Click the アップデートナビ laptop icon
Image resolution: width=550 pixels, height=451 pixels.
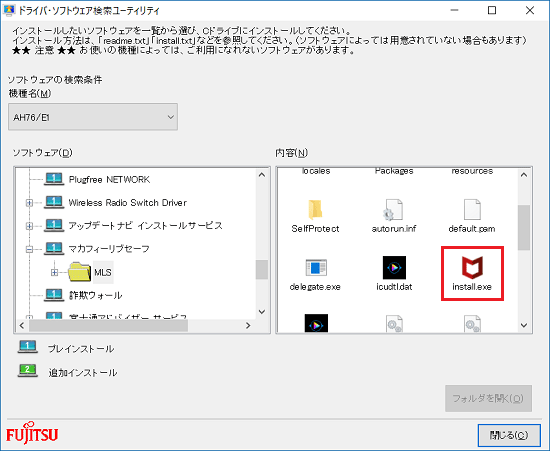(x=54, y=225)
